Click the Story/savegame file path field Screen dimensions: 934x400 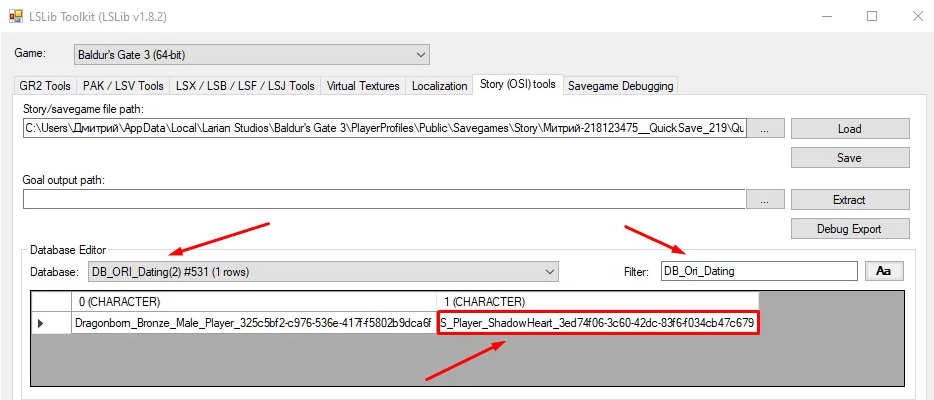[385, 128]
